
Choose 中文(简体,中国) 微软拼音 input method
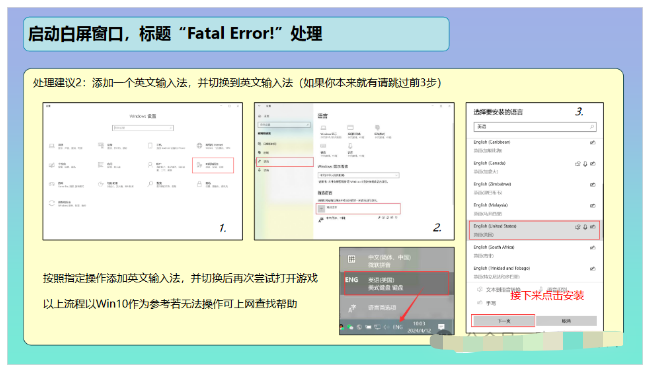[x=397, y=261]
